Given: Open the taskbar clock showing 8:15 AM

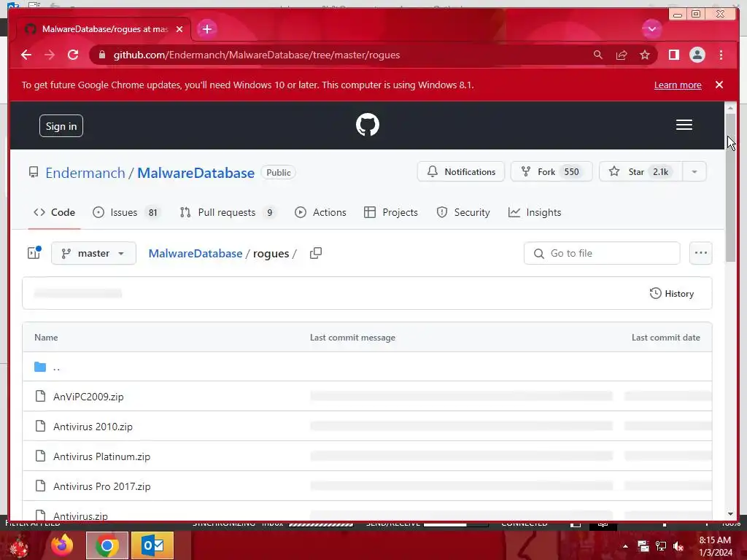Looking at the screenshot, I should [x=715, y=546].
